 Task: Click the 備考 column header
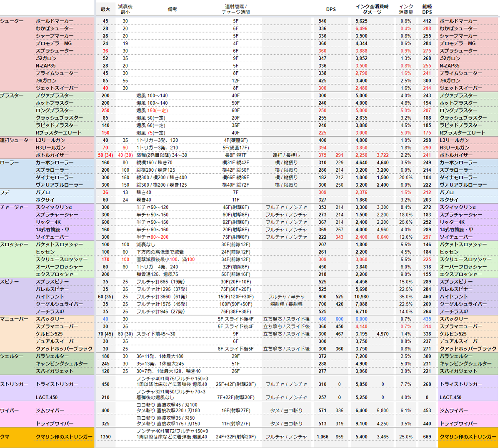[x=172, y=10]
